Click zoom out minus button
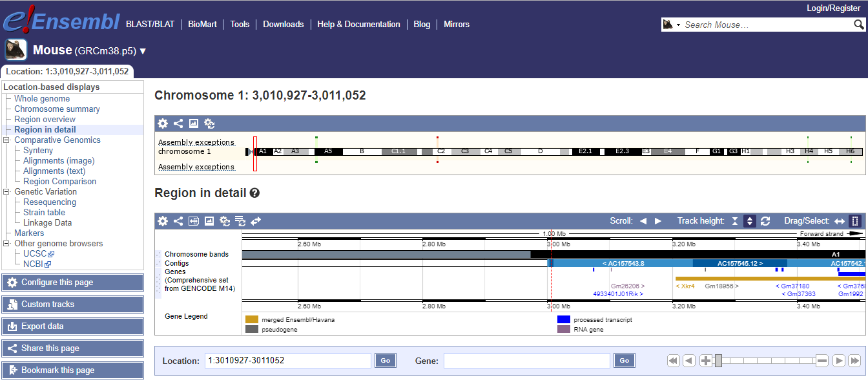868x384 pixels. tap(821, 361)
